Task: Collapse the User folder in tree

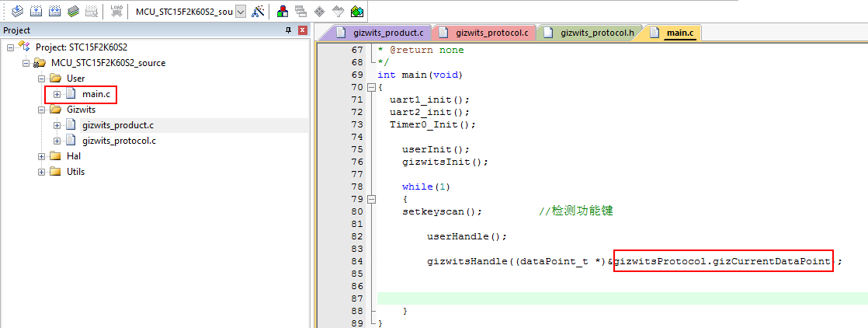Action: click(41, 79)
